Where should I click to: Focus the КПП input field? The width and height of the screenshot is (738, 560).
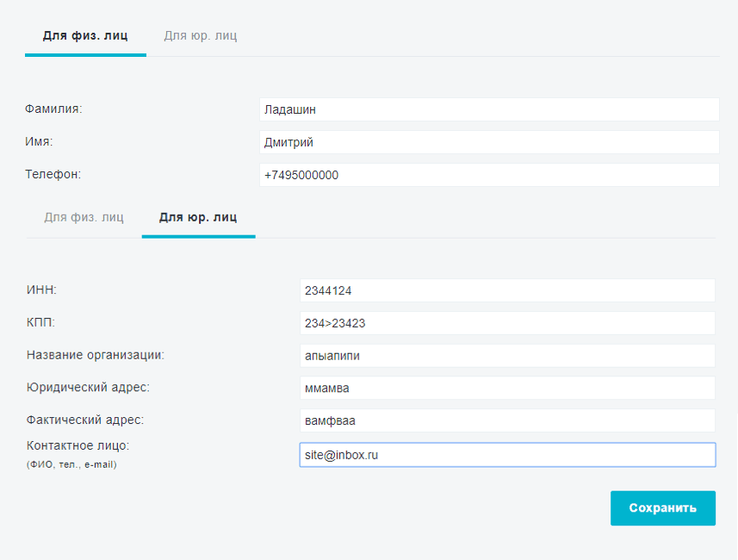pos(507,323)
